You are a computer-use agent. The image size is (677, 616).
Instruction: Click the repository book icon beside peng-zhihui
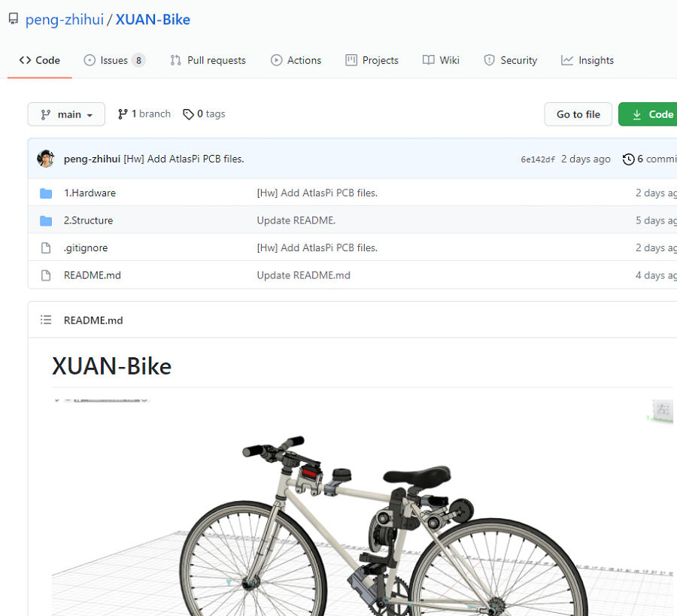[x=13, y=19]
